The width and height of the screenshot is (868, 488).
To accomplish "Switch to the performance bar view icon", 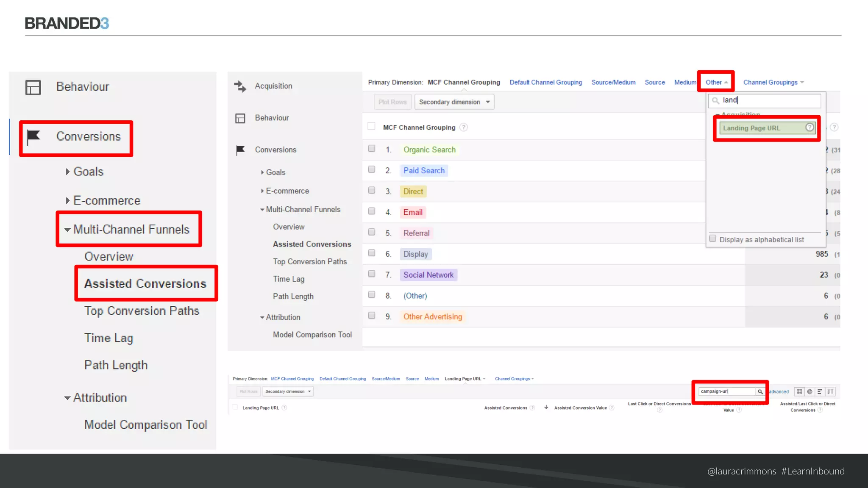I will [820, 391].
